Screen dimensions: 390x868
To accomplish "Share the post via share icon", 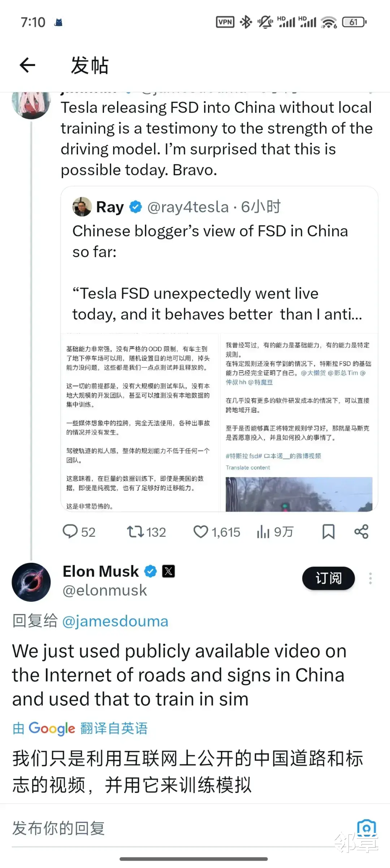I will click(361, 532).
